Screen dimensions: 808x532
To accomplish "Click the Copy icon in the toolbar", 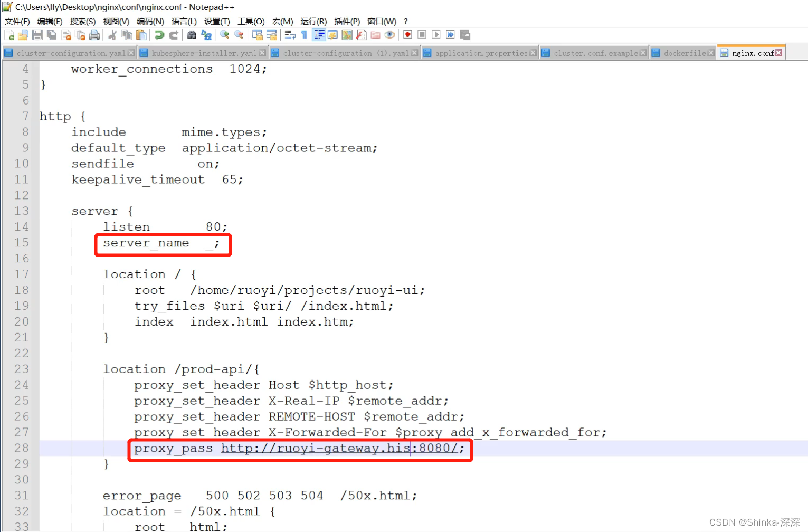I will click(x=127, y=35).
